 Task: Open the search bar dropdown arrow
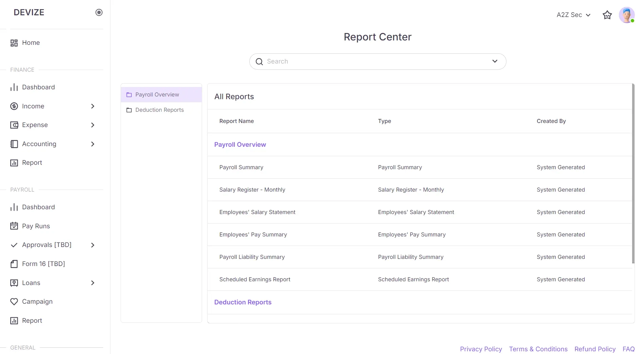click(495, 61)
